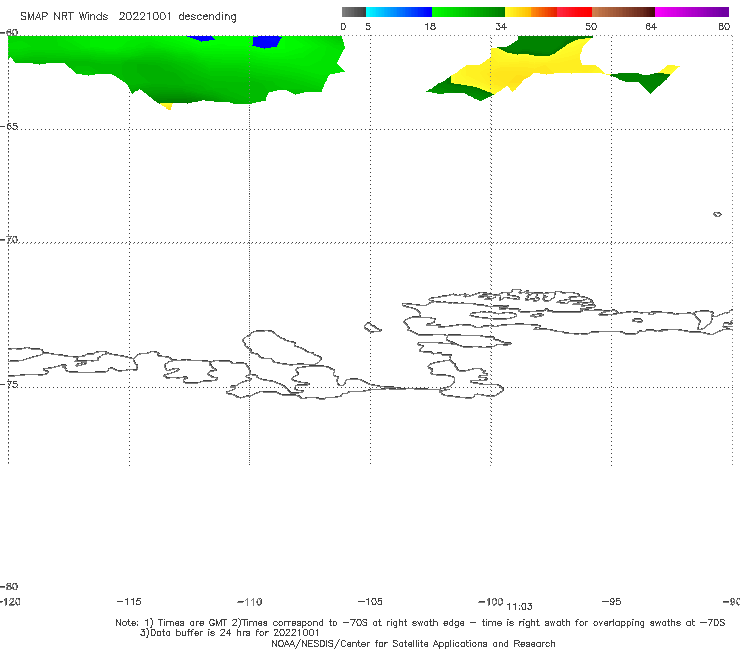
Task: Click the longitude label '-120'
Action: point(10,601)
